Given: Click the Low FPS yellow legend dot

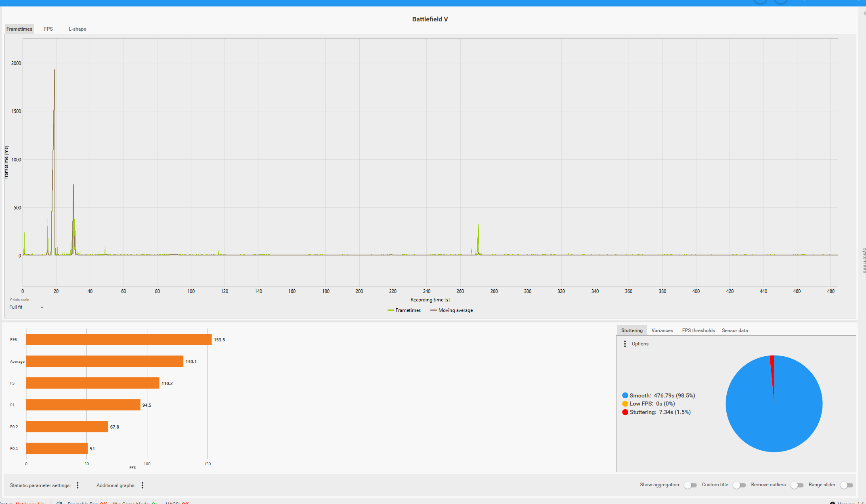Looking at the screenshot, I should click(625, 404).
